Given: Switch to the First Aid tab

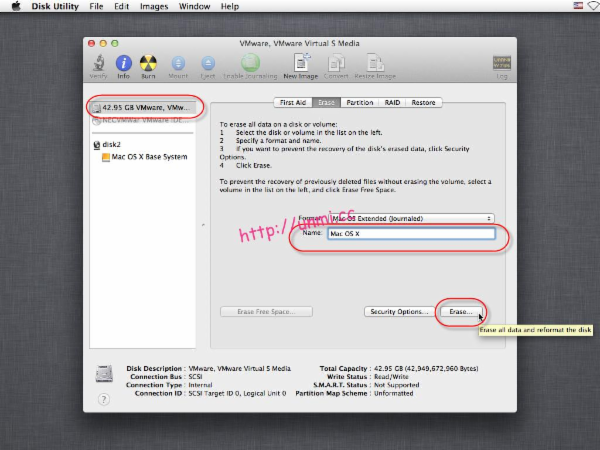Looking at the screenshot, I should point(293,103).
